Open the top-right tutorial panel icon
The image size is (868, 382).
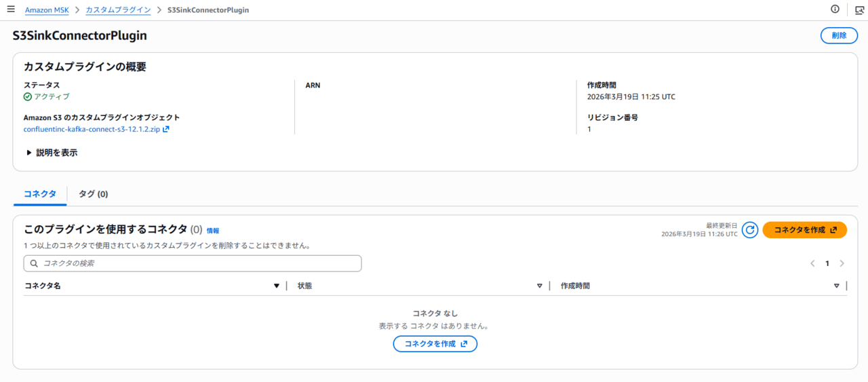(859, 9)
